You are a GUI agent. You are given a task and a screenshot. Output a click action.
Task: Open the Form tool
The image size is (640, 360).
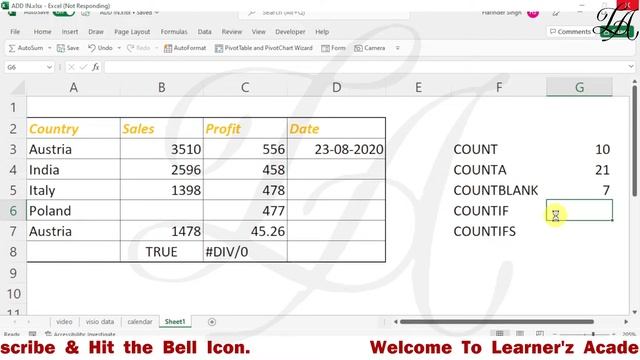[333, 48]
